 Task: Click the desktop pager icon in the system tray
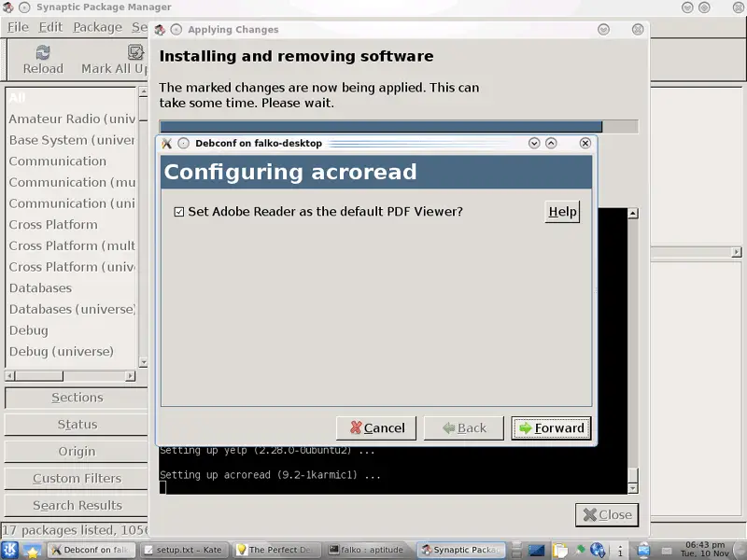tap(536, 551)
